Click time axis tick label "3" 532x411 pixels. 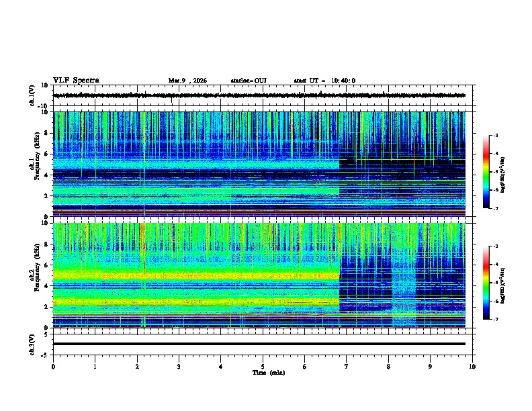(179, 367)
